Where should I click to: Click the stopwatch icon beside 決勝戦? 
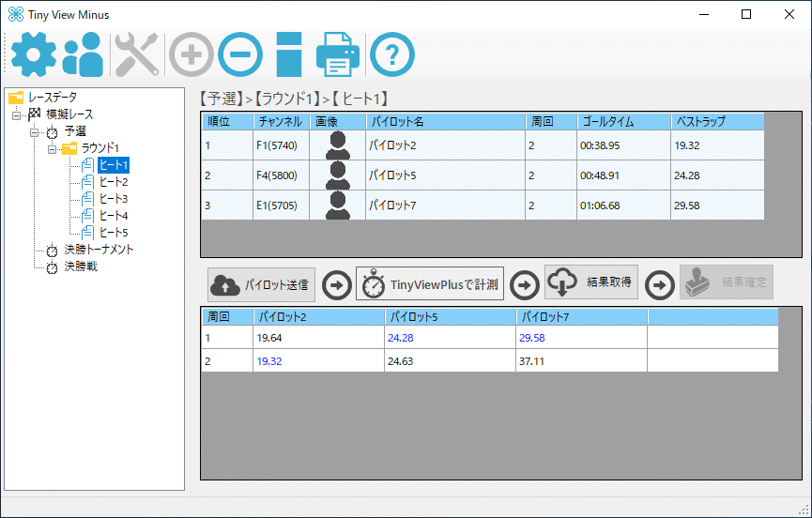click(x=52, y=267)
